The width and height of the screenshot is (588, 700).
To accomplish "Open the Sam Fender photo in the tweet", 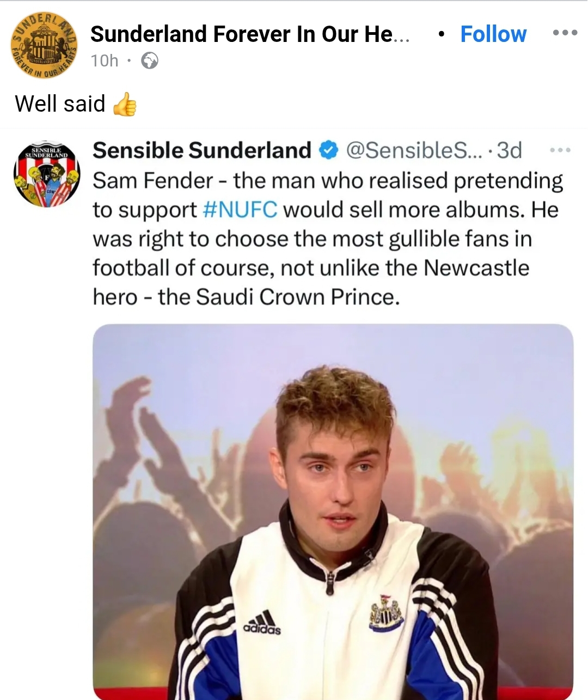I will click(333, 512).
